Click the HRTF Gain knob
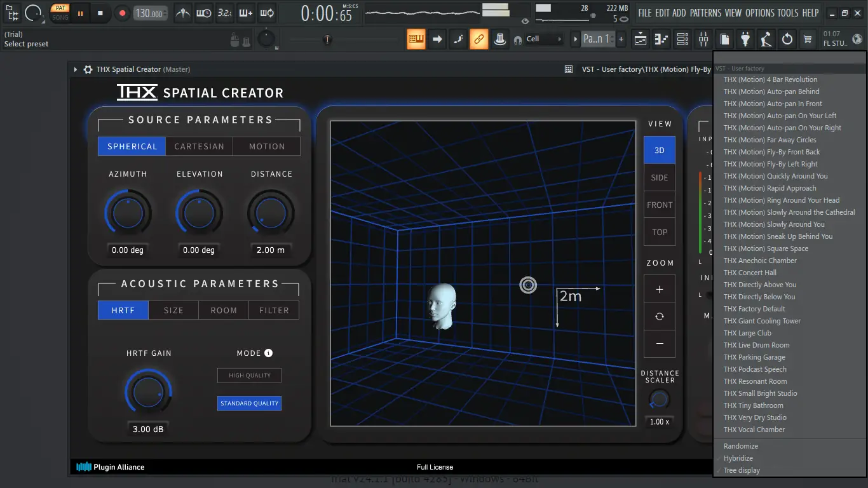This screenshot has width=868, height=488. point(148,393)
